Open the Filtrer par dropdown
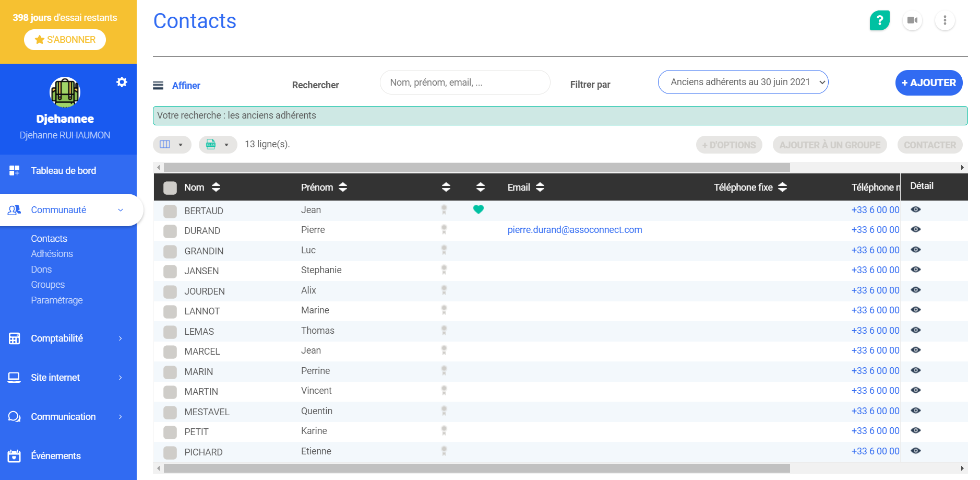This screenshot has height=480, width=980. (x=743, y=82)
